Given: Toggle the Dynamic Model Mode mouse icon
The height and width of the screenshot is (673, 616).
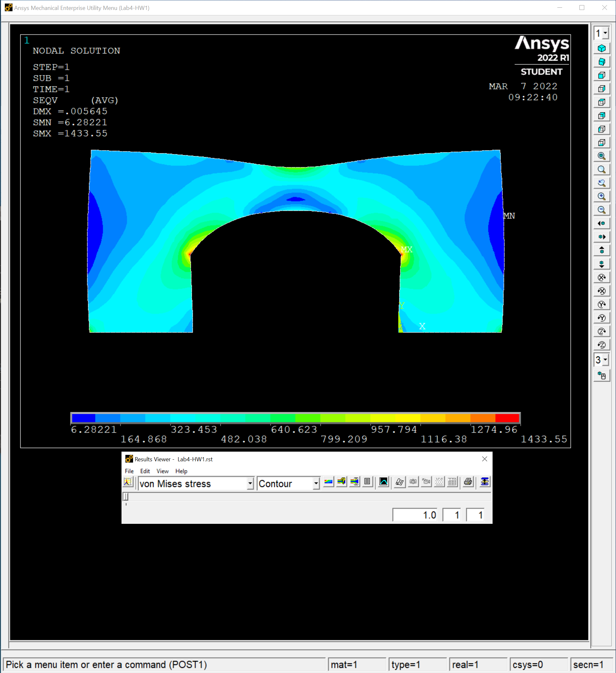Looking at the screenshot, I should [x=602, y=376].
